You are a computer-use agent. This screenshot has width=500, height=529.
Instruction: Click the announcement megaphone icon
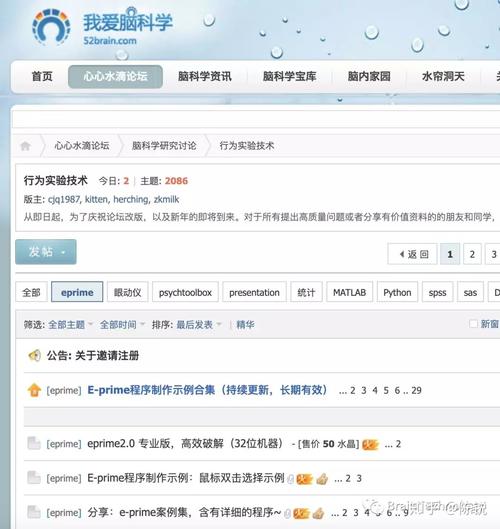(x=34, y=355)
